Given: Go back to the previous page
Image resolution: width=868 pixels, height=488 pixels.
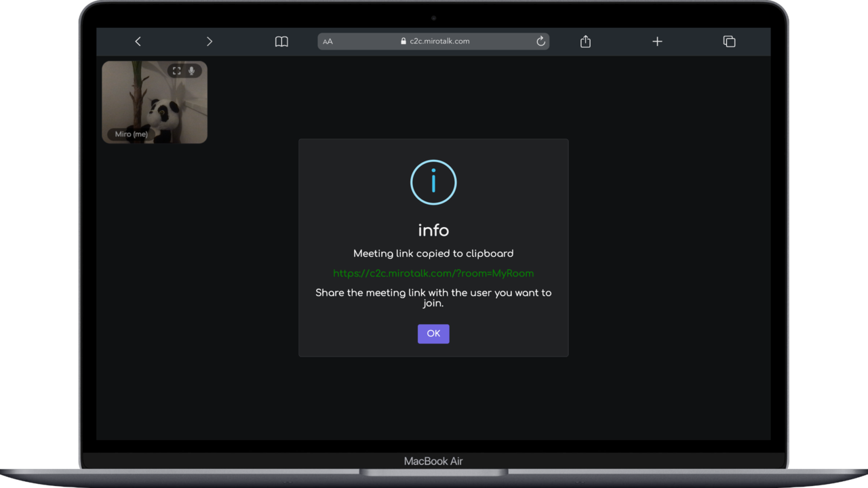Looking at the screenshot, I should (138, 41).
